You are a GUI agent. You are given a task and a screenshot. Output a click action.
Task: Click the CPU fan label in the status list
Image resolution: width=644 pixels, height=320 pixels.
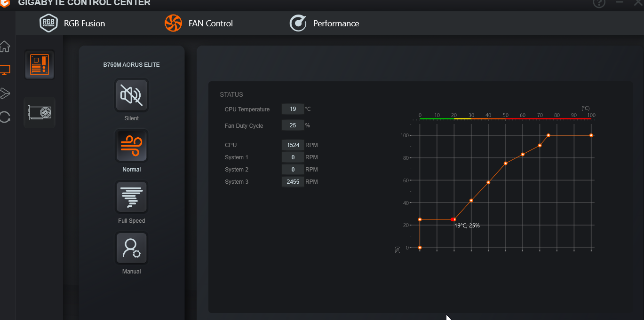(x=231, y=145)
